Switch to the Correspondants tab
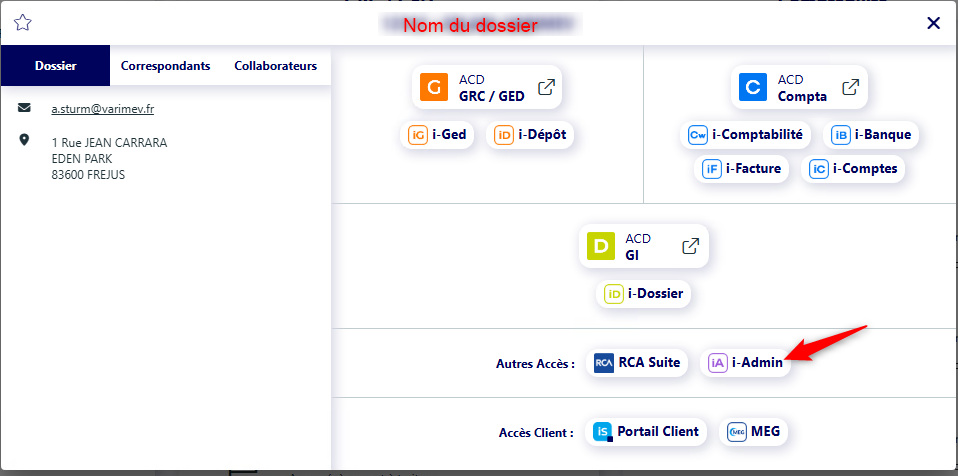Viewport: 958px width, 476px height. pos(165,66)
